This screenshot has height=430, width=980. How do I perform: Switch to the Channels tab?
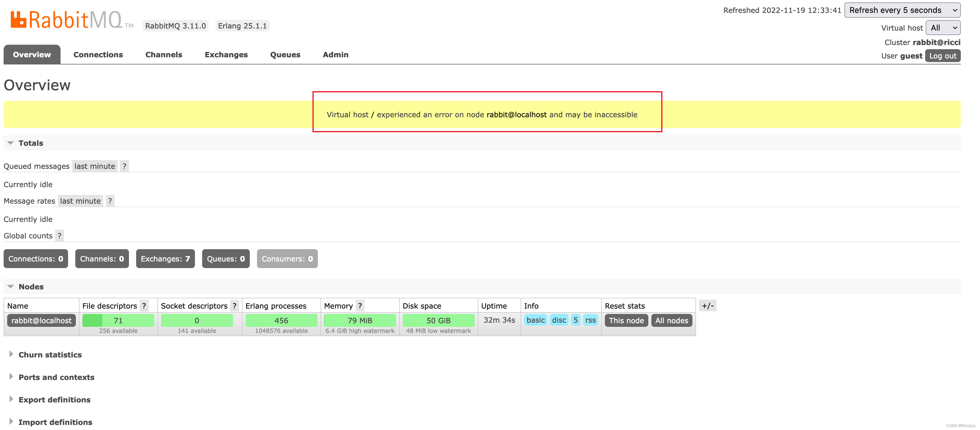(x=164, y=54)
